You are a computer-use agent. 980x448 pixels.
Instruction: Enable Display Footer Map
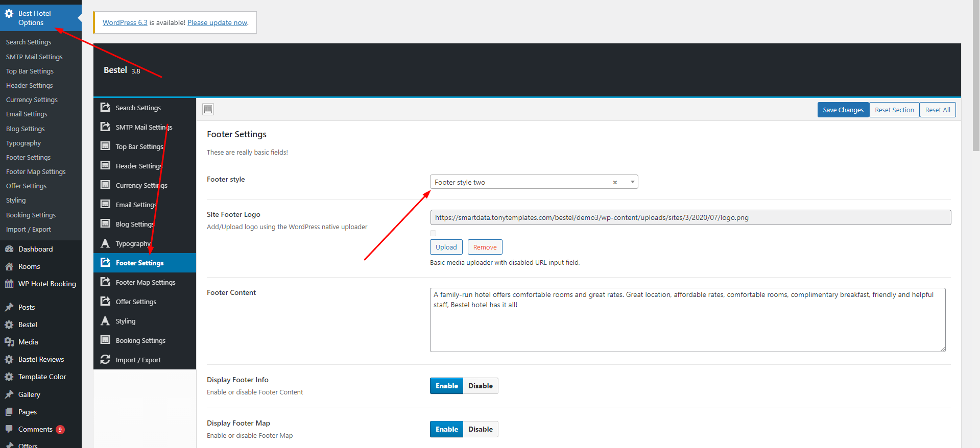[x=446, y=429]
